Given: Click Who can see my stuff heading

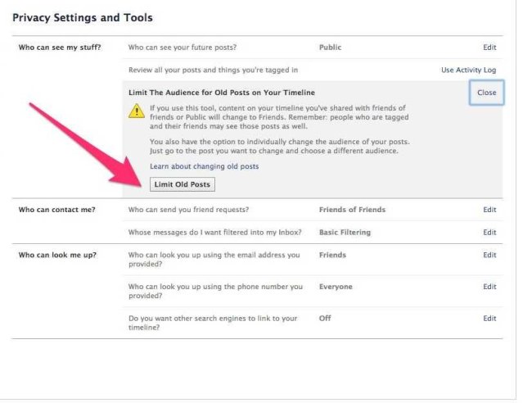Looking at the screenshot, I should [x=60, y=48].
